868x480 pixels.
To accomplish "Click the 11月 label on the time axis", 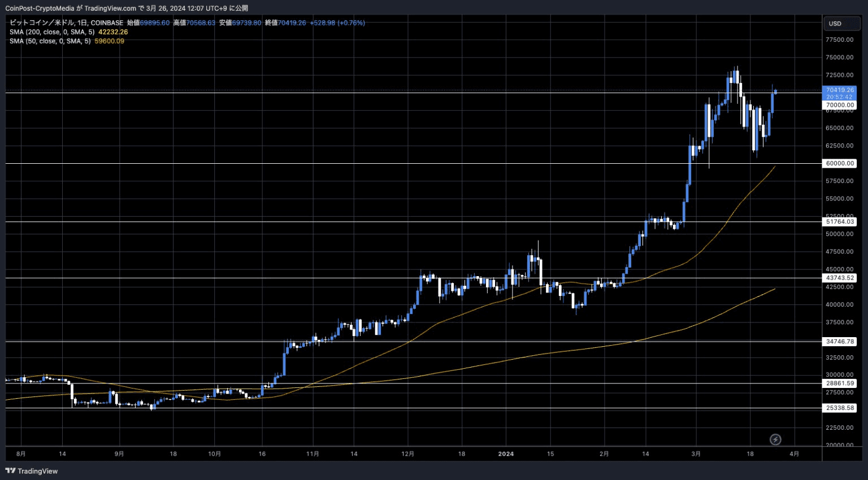I will 313,454.
